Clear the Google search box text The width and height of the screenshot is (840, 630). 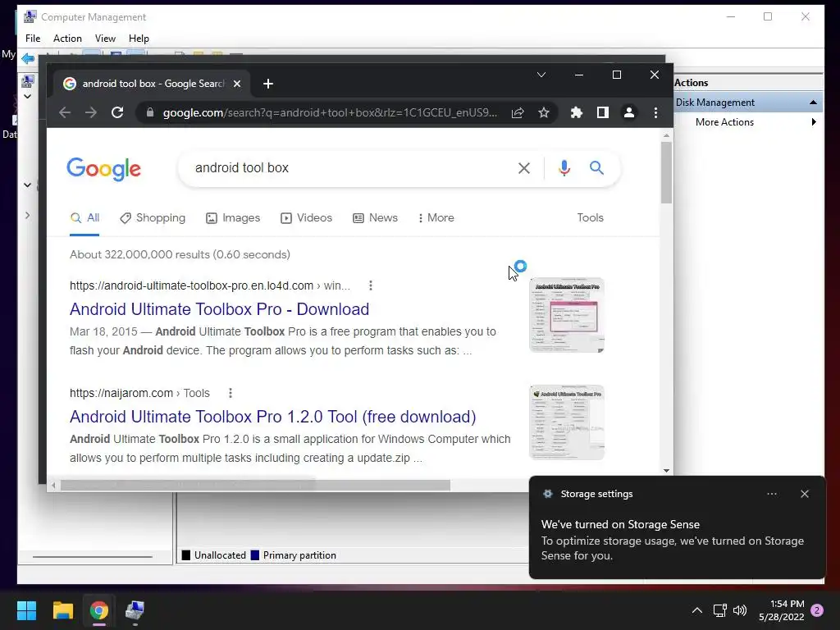point(524,168)
